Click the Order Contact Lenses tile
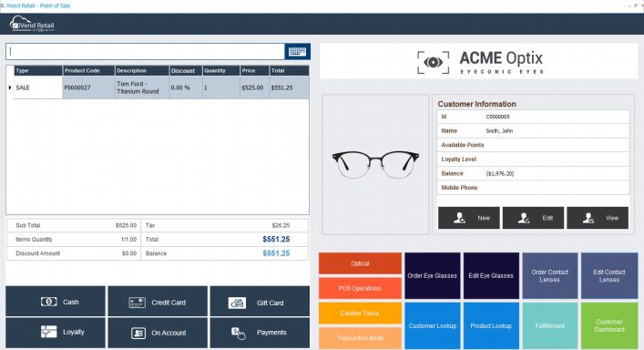Screen dimensions: 644x350 pos(550,275)
